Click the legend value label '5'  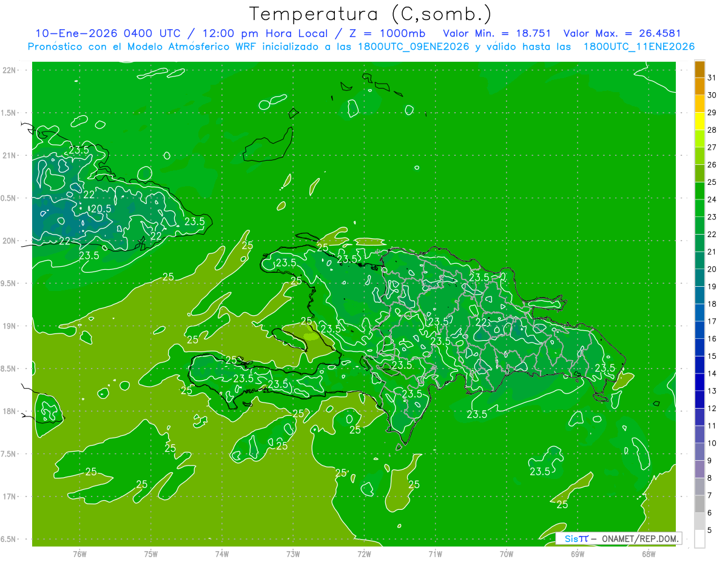[x=710, y=530]
